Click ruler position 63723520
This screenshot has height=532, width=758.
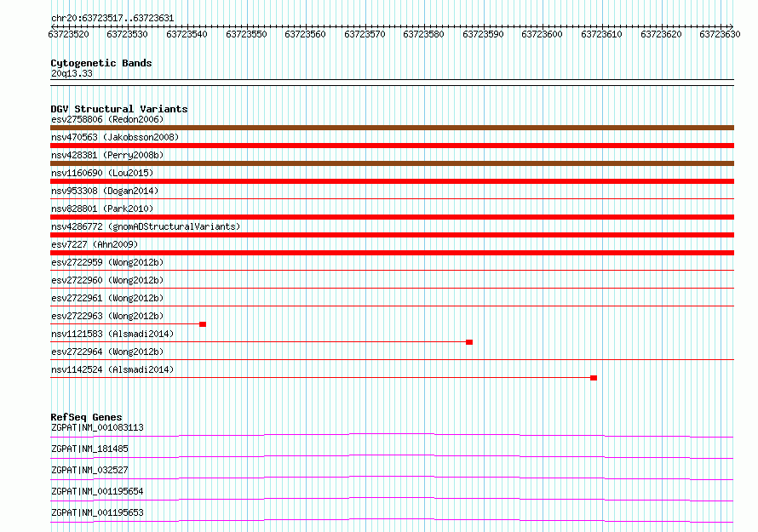69,34
